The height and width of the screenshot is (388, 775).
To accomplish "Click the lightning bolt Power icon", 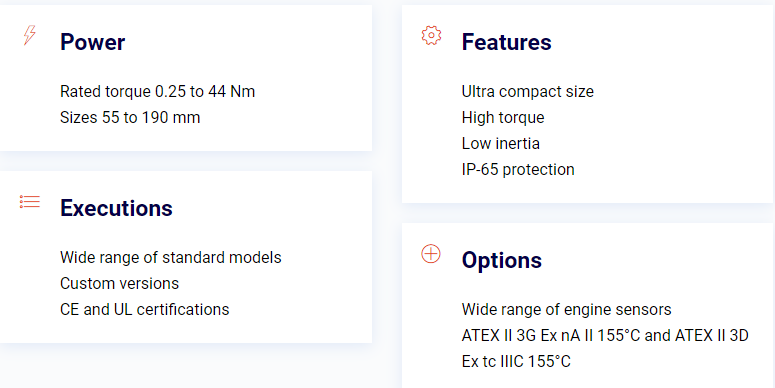I will point(30,35).
